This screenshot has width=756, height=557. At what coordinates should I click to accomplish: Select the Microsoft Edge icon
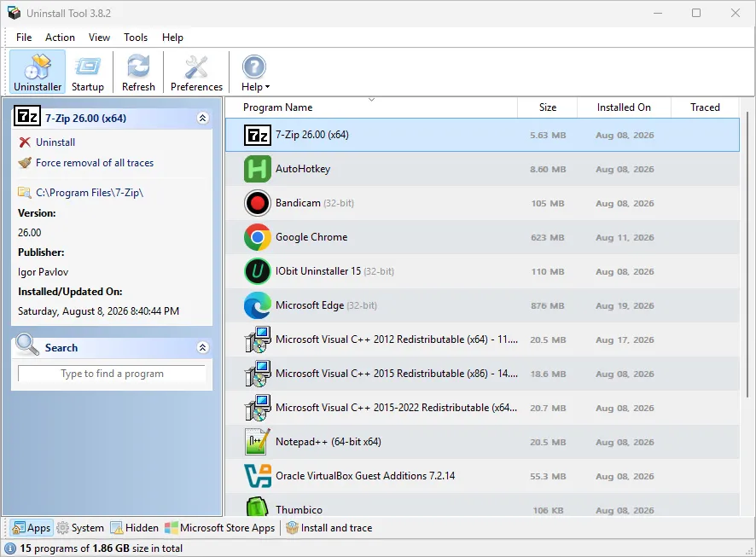tap(258, 305)
